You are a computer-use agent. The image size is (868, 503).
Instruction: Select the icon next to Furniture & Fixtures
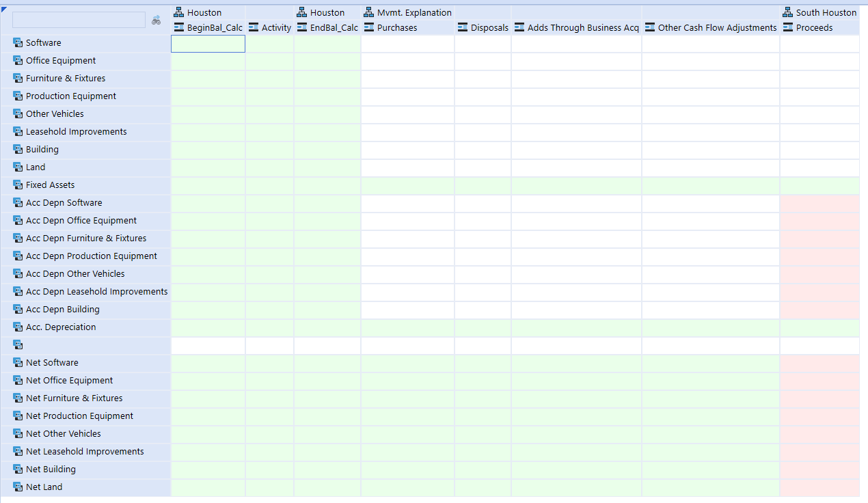[18, 79]
